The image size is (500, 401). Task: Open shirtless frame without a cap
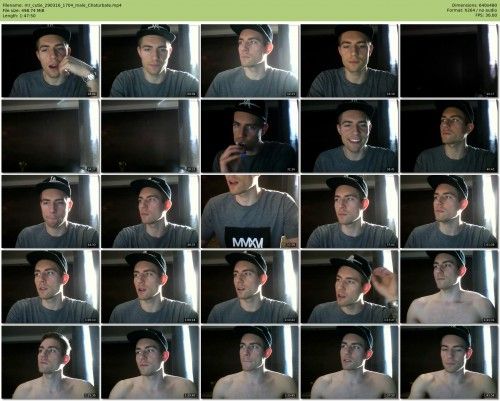pyautogui.click(x=50, y=362)
